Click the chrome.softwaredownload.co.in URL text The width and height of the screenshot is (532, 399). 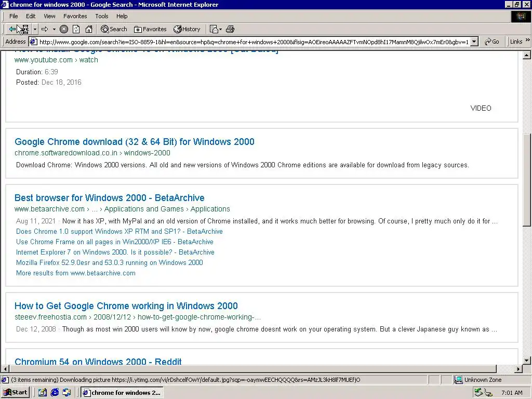pos(92,153)
